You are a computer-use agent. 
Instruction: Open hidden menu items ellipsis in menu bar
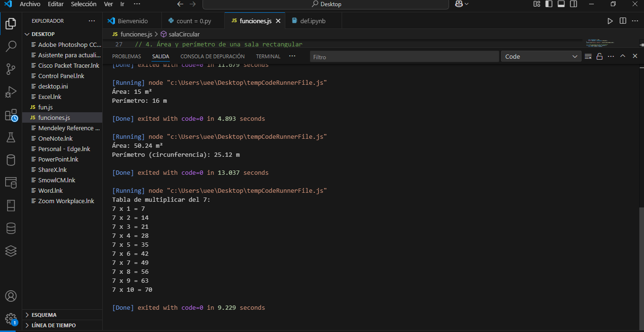tap(137, 4)
